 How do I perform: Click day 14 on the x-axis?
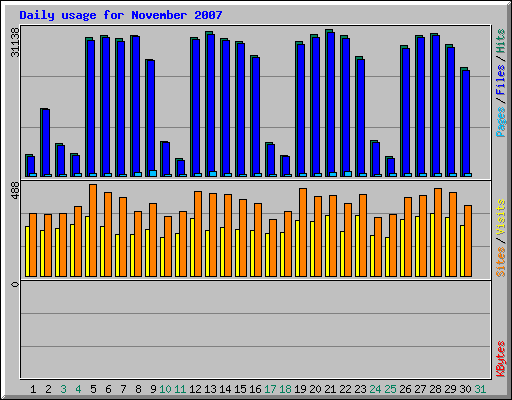(x=225, y=389)
